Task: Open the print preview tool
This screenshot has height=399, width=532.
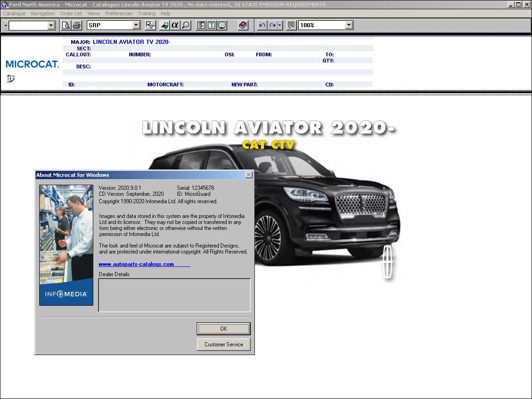Action: (x=65, y=25)
